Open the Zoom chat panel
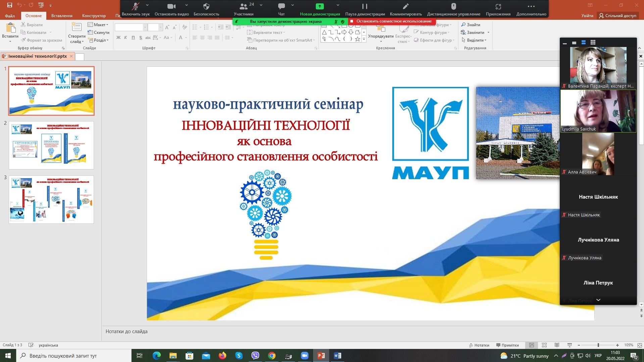The width and height of the screenshot is (644, 362). pos(281,9)
